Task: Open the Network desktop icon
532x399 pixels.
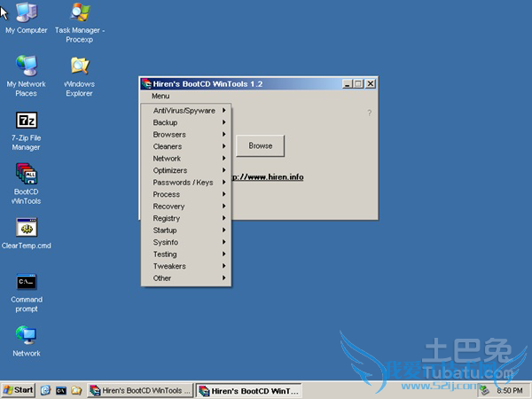Action: pos(26,335)
